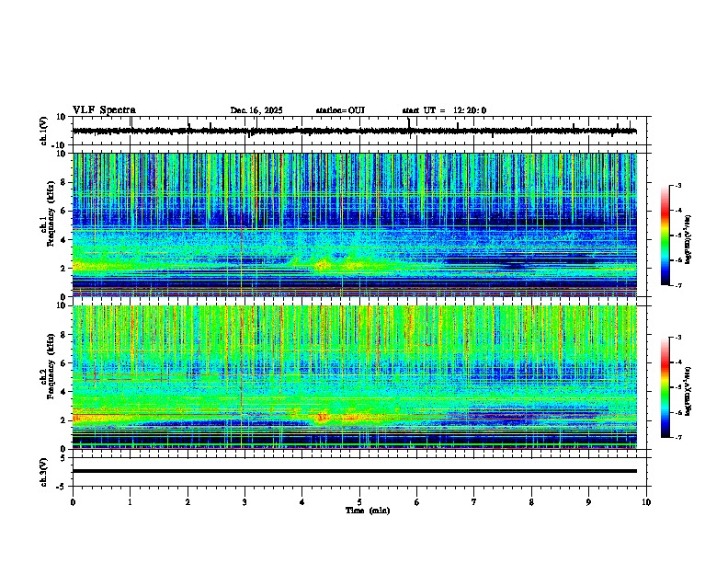Viewport: 728px width, 563px height.
Task: Click the thick ch.3 voltage trace line
Action: coord(354,471)
